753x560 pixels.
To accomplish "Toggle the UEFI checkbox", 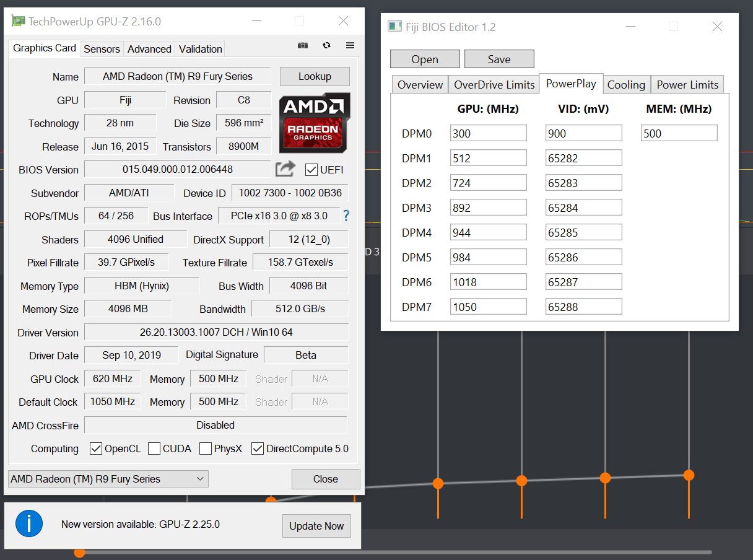I will (311, 170).
